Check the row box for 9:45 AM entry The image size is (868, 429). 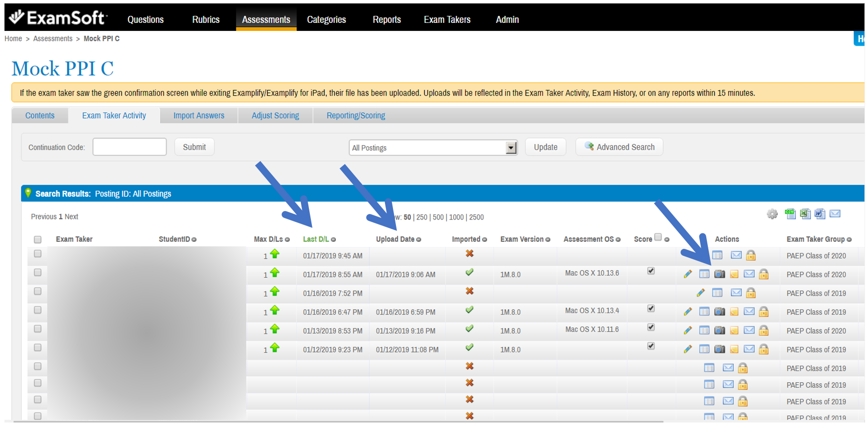click(x=37, y=253)
